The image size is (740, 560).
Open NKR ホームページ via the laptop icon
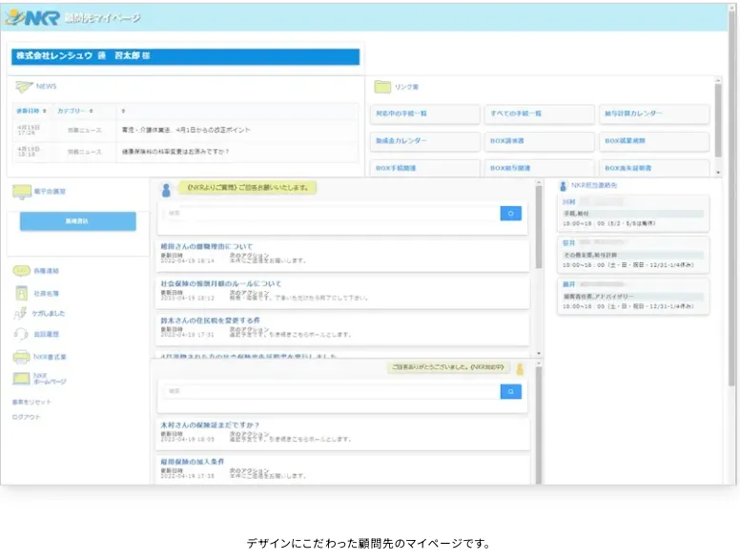22,379
